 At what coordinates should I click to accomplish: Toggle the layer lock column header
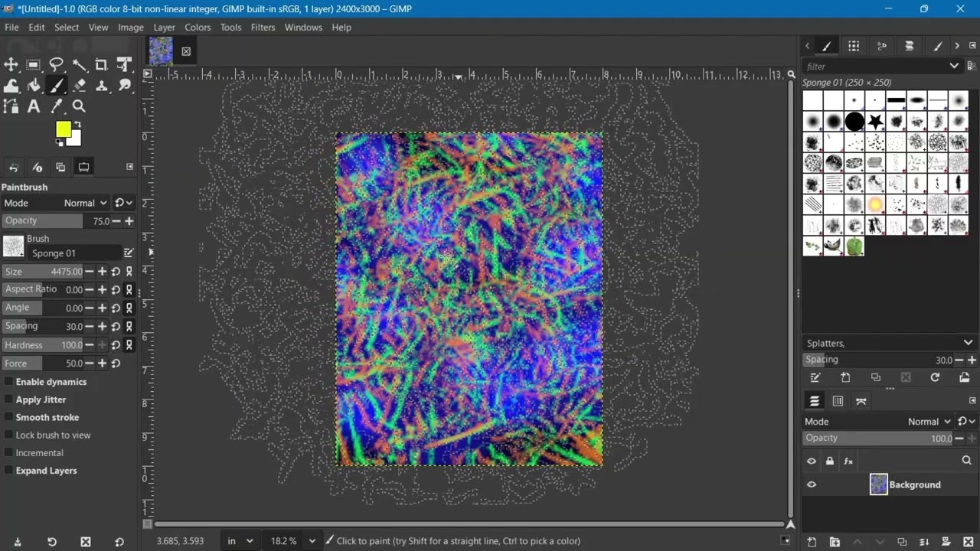pyautogui.click(x=830, y=461)
